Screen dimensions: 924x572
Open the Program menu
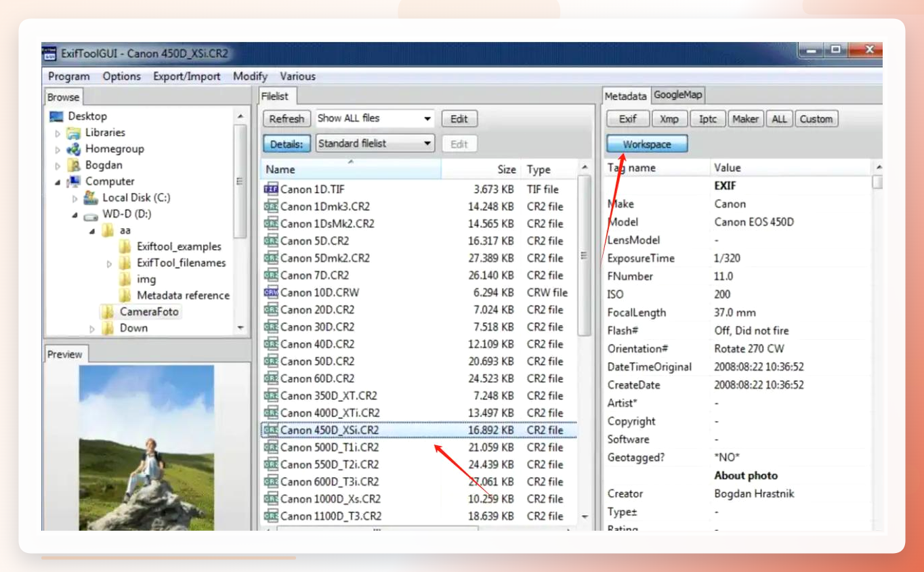[x=69, y=76]
